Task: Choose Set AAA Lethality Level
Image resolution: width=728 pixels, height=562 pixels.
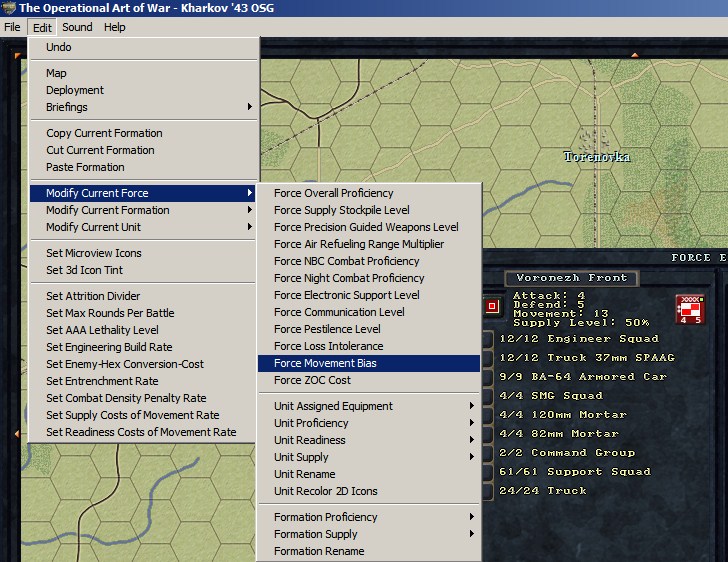Action: (143, 330)
